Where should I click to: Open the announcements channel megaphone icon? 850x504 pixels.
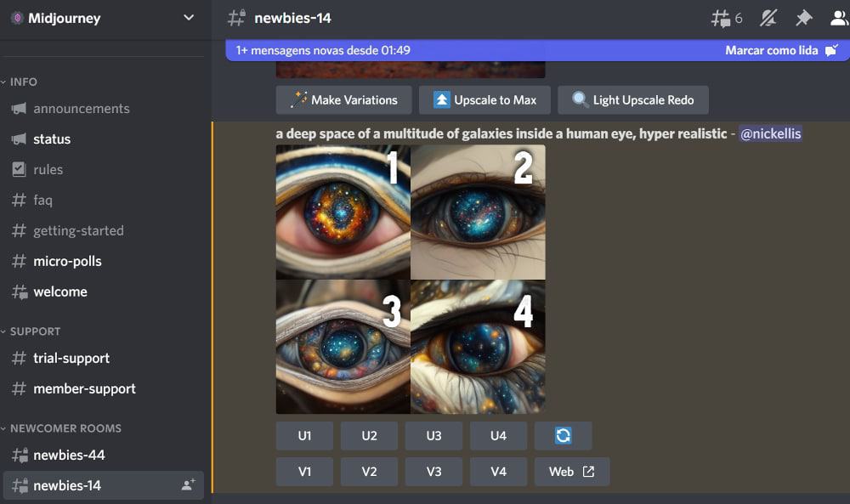[19, 108]
